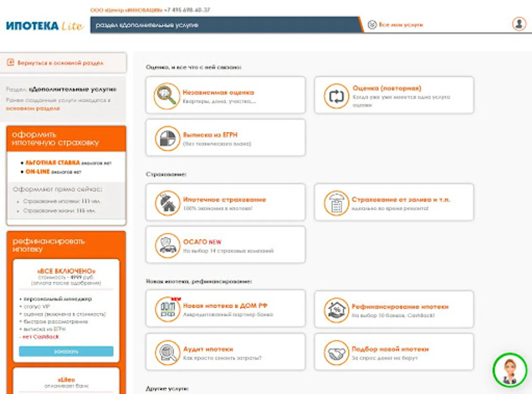Click the Независимая оценка magnifier icon
Screen dimensions: 532x394
[167, 96]
